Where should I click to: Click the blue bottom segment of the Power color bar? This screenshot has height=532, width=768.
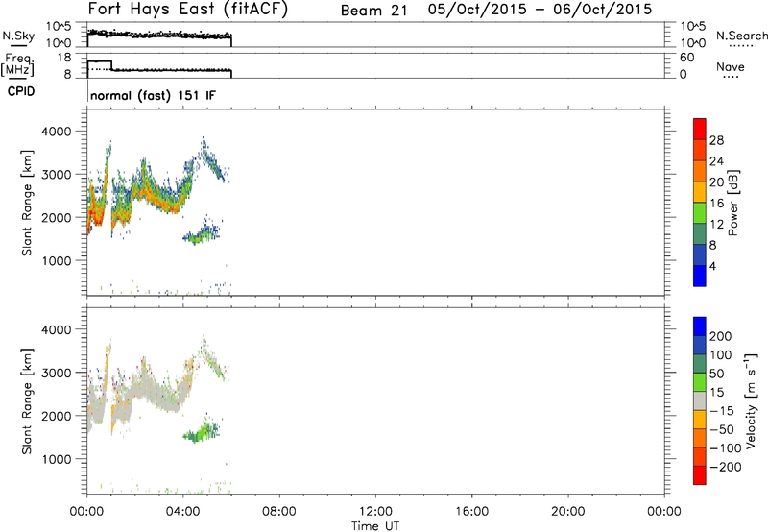click(x=700, y=276)
